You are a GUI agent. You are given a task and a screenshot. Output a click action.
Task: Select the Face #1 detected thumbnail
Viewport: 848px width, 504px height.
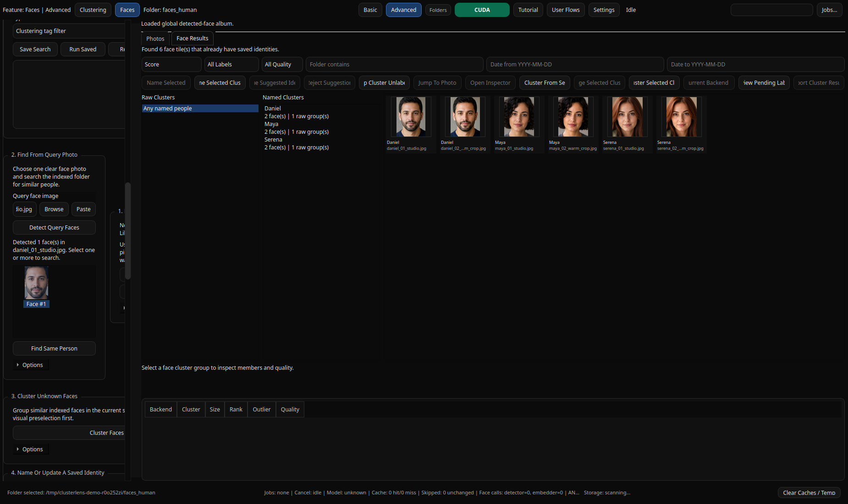pyautogui.click(x=36, y=287)
